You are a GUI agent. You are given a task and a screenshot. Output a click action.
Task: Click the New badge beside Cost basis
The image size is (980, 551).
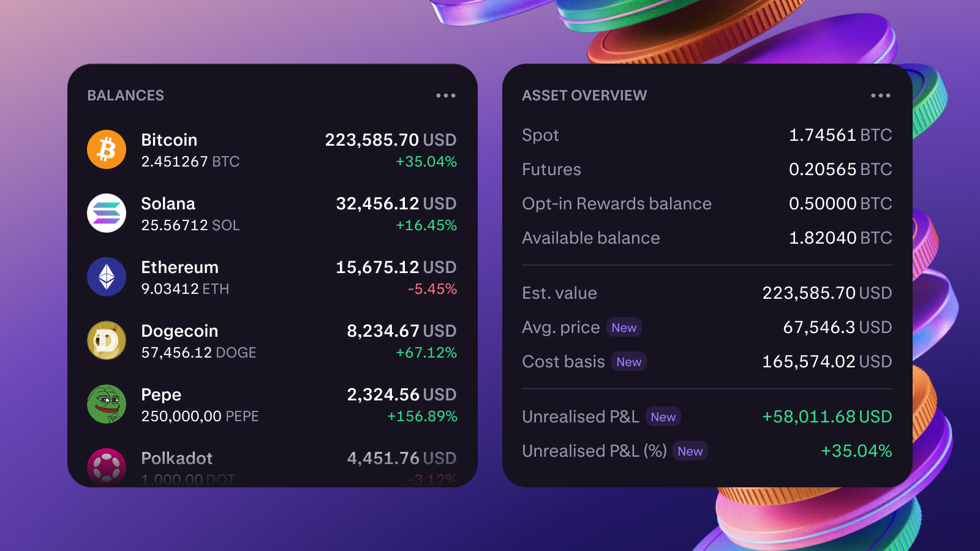tap(629, 362)
